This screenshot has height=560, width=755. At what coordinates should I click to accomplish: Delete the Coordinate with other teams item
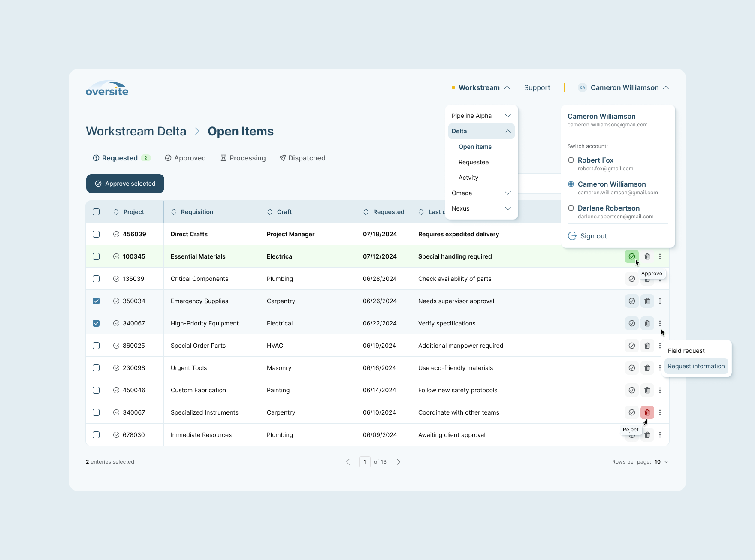point(647,412)
